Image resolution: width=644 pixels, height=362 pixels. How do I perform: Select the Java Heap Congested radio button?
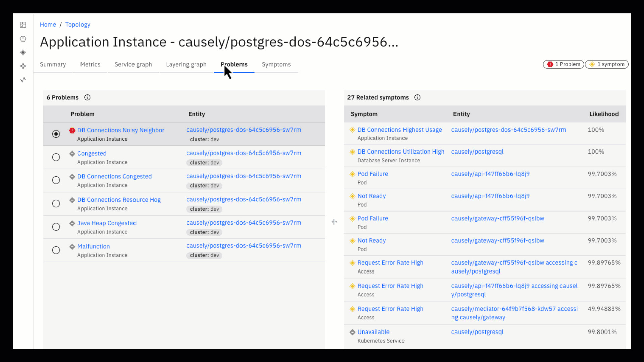tap(56, 227)
